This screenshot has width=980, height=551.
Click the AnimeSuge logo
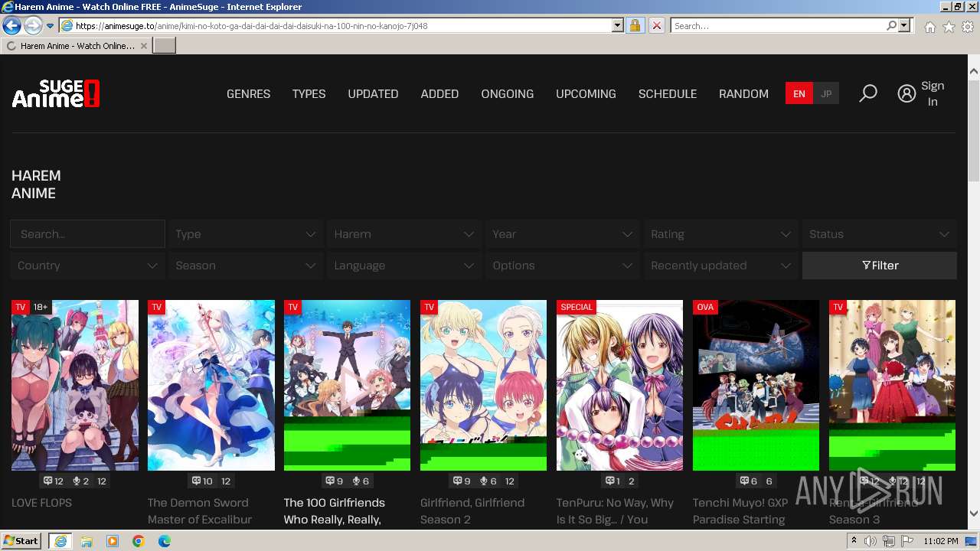(x=56, y=93)
